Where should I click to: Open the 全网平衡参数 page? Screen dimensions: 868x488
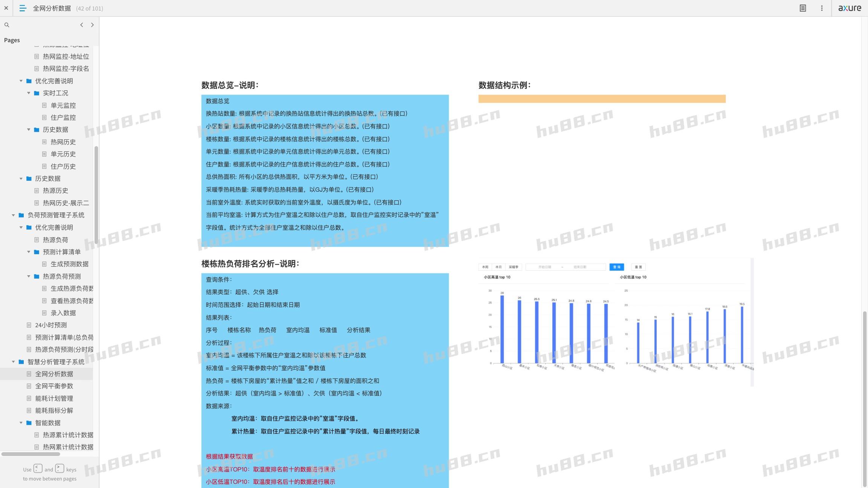coord(54,386)
